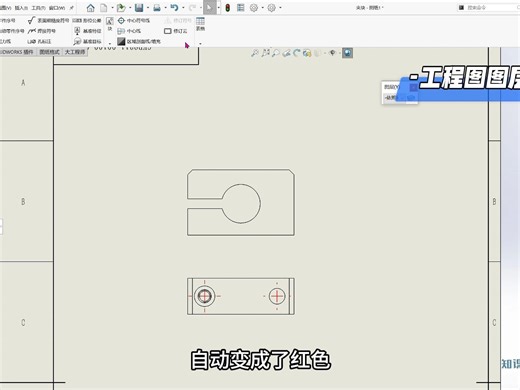
Task: Click the second gear settings icon
Action: [272, 8]
